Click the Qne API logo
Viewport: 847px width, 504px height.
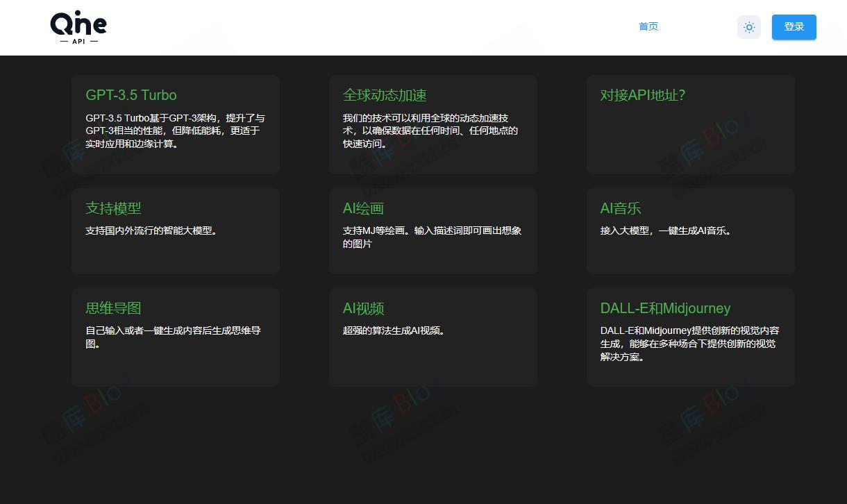[x=78, y=28]
